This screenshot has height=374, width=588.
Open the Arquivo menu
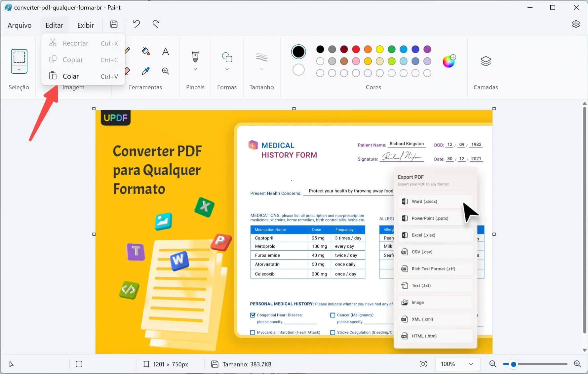20,25
